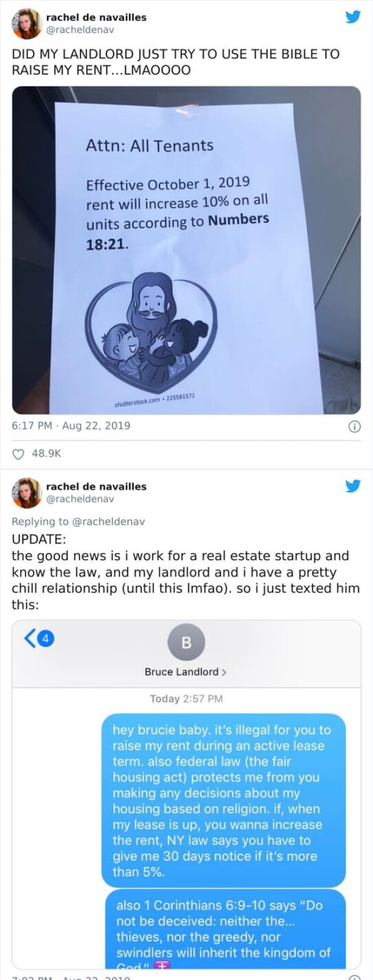The height and width of the screenshot is (980, 373).
Task: Click the unread badge showing 4
Action: [45, 638]
